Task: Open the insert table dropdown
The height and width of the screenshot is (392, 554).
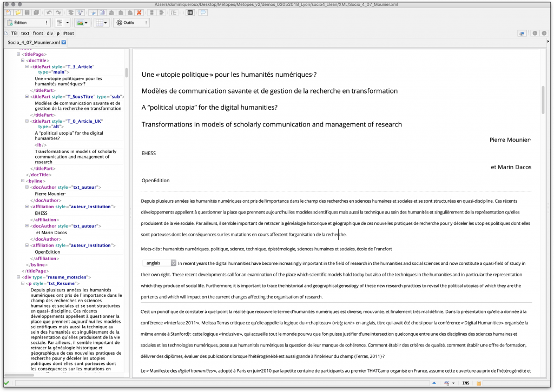Action: [101, 23]
